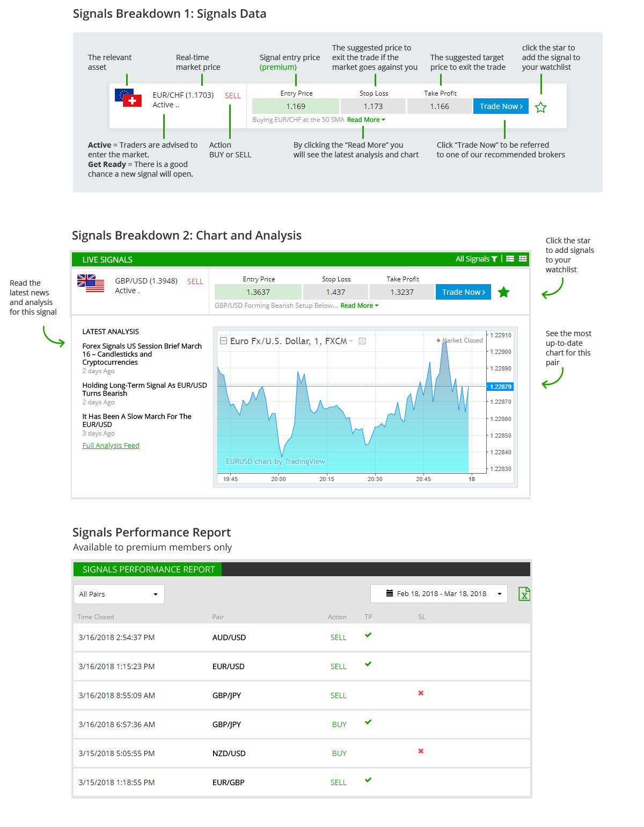Click the chart snapshot camera icon
The width and height of the screenshot is (644, 827).
(362, 341)
